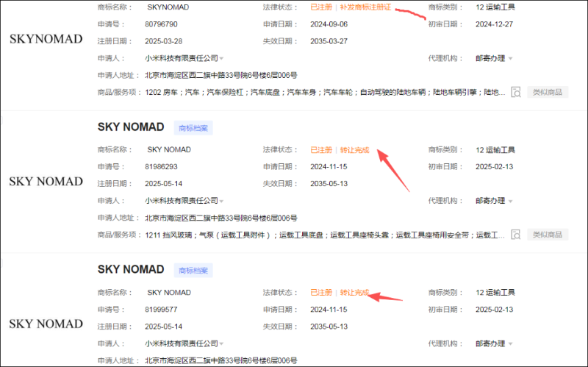Expand 邮寄办理 agency dropdown in record 81999577
588x367 pixels.
(510, 343)
